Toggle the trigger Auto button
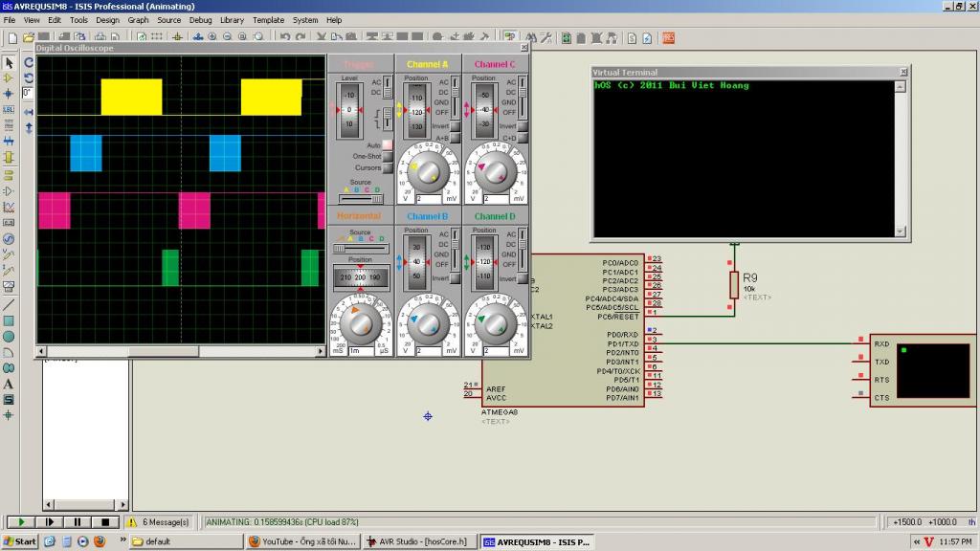980x551 pixels. tap(388, 144)
